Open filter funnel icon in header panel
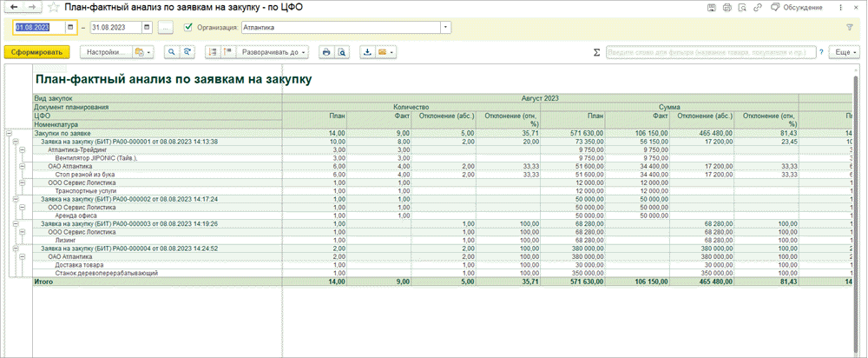 pyautogui.click(x=850, y=27)
